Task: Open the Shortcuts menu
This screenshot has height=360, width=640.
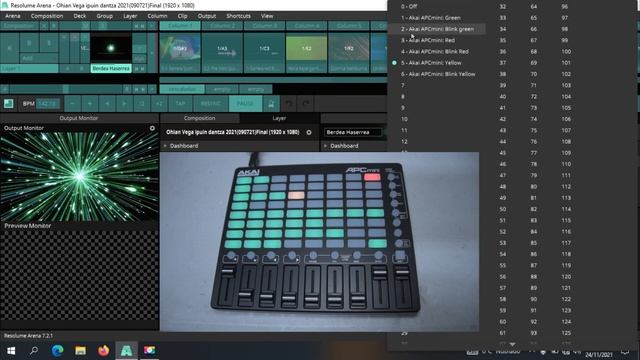Action: point(238,16)
